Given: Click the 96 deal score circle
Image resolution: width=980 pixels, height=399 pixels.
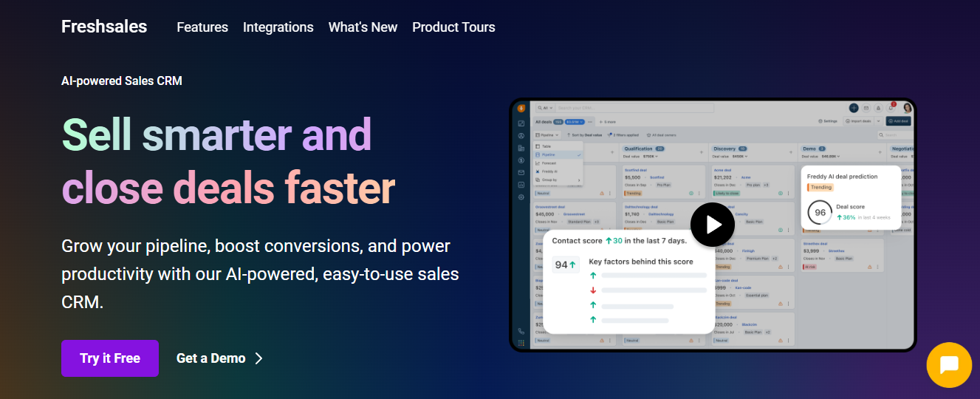Looking at the screenshot, I should coord(820,212).
